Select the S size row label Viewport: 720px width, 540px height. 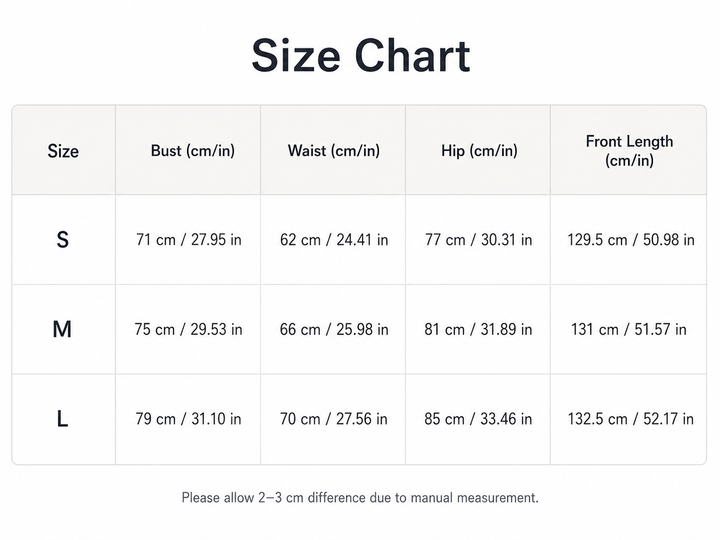click(63, 240)
